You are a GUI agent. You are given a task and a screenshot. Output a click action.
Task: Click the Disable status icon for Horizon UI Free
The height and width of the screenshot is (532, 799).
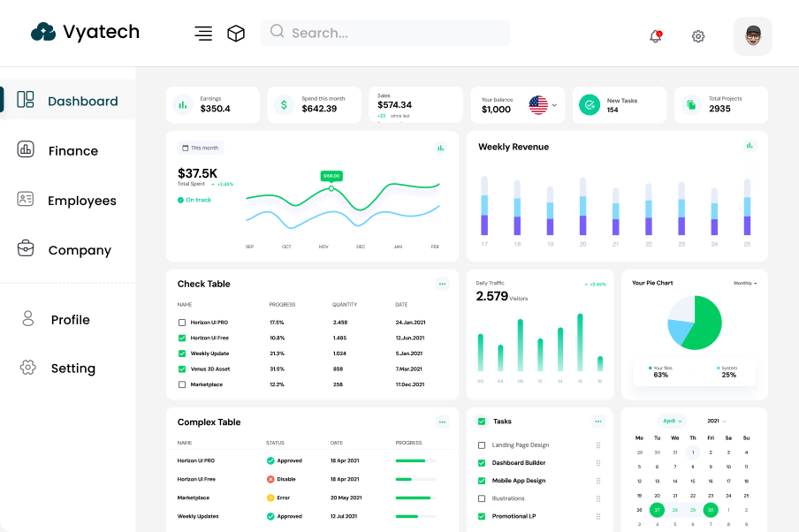click(x=270, y=479)
